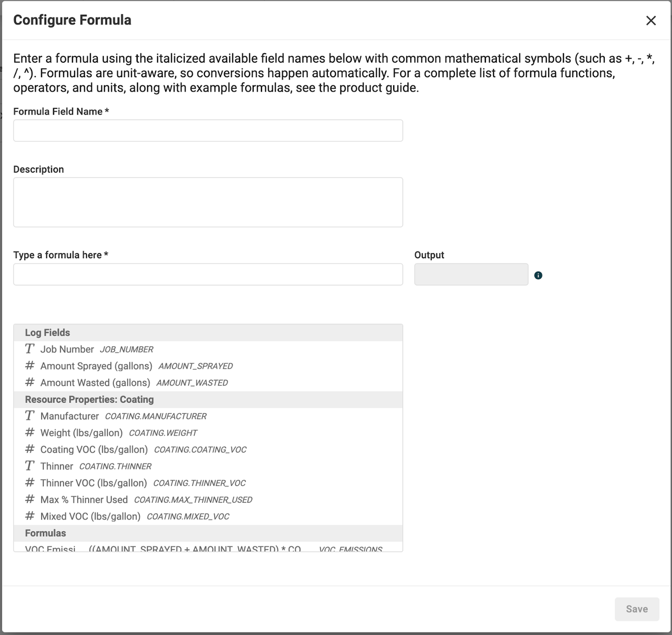This screenshot has width=672, height=635.
Task: Click the text icon for Manufacturer
Action: click(30, 416)
